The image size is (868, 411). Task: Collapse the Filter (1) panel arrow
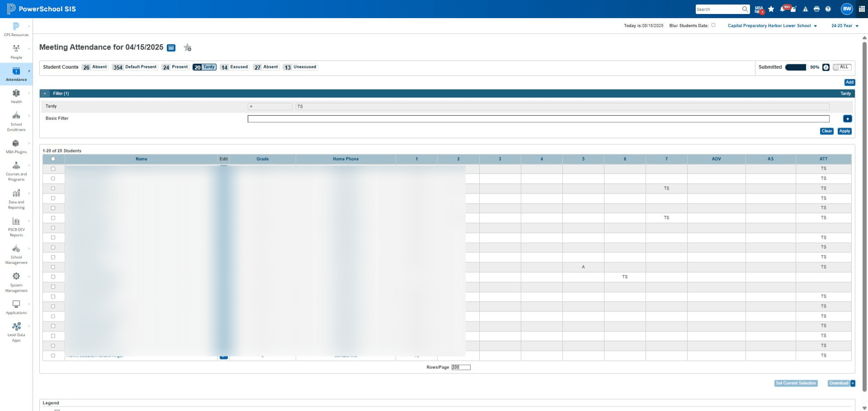pos(45,93)
